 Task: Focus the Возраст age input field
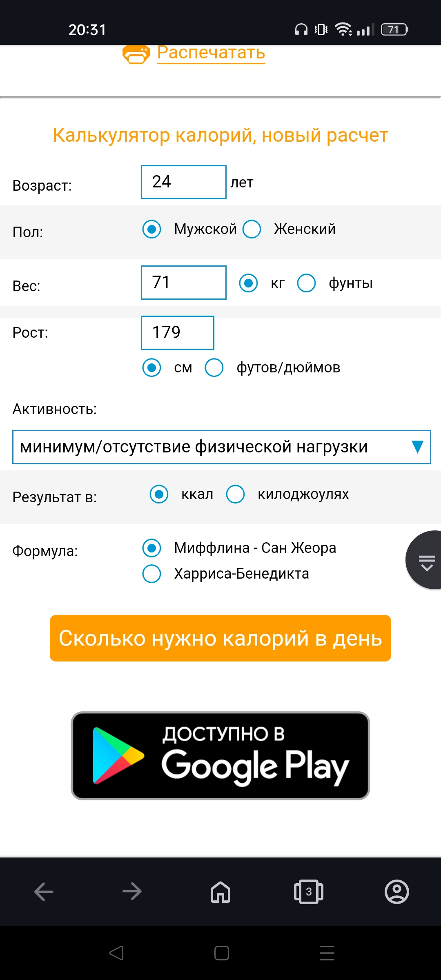tap(183, 182)
